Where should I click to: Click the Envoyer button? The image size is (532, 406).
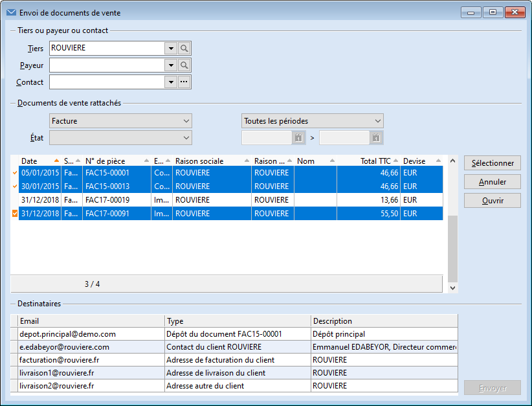coord(493,388)
